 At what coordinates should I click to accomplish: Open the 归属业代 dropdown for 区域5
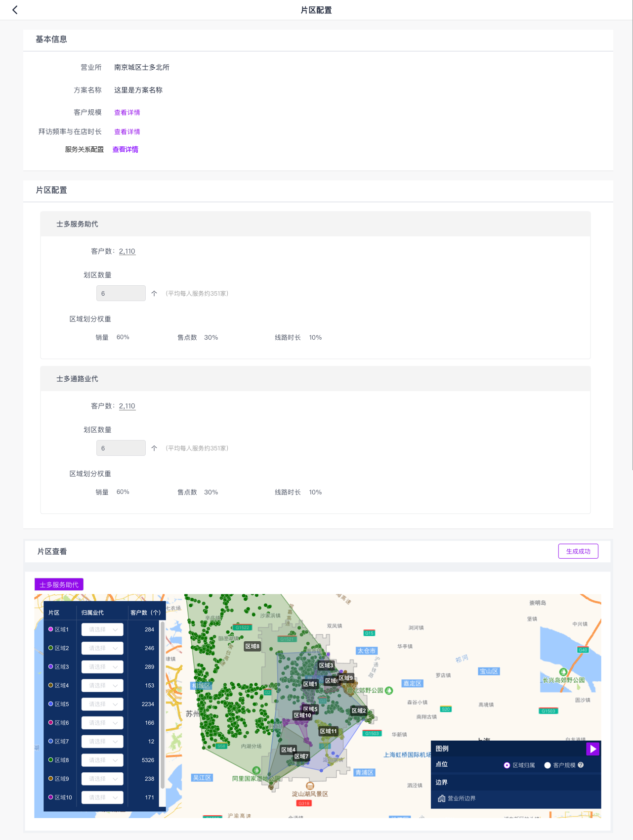tap(102, 704)
